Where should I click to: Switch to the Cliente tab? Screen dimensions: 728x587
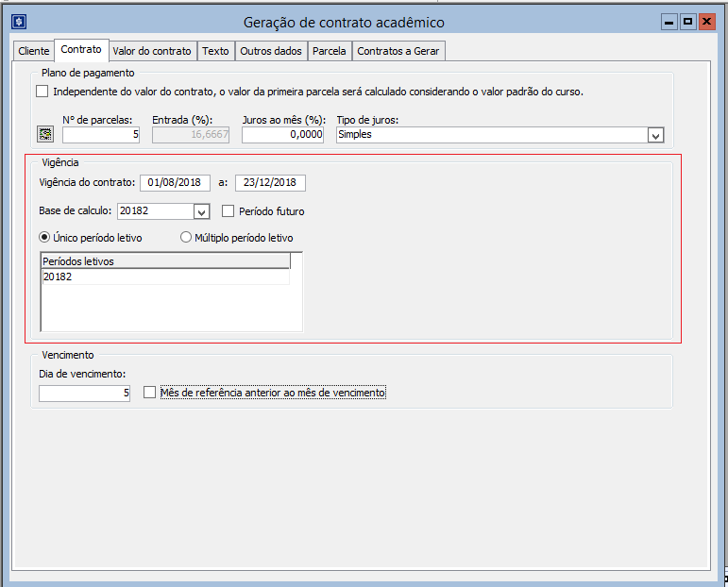pos(33,51)
